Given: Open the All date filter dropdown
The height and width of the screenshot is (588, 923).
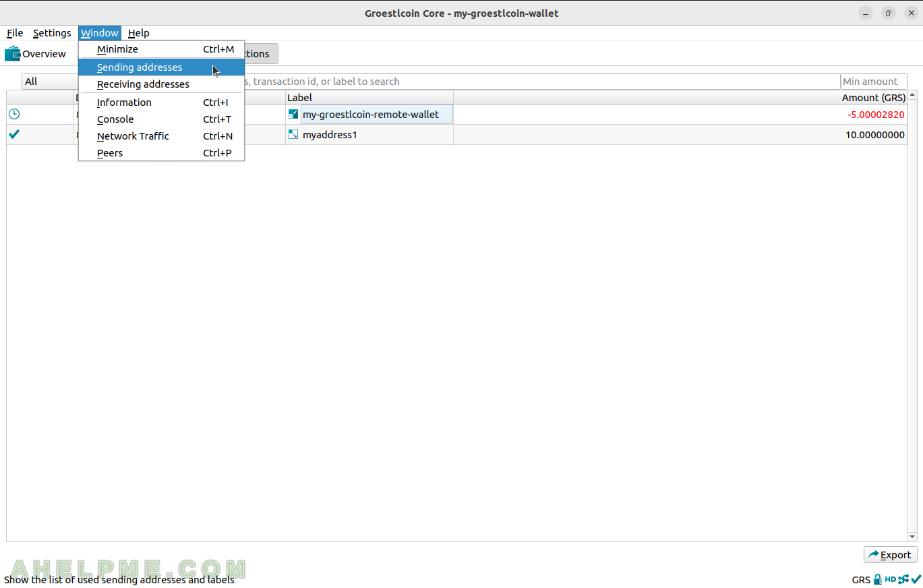Looking at the screenshot, I should pos(50,82).
